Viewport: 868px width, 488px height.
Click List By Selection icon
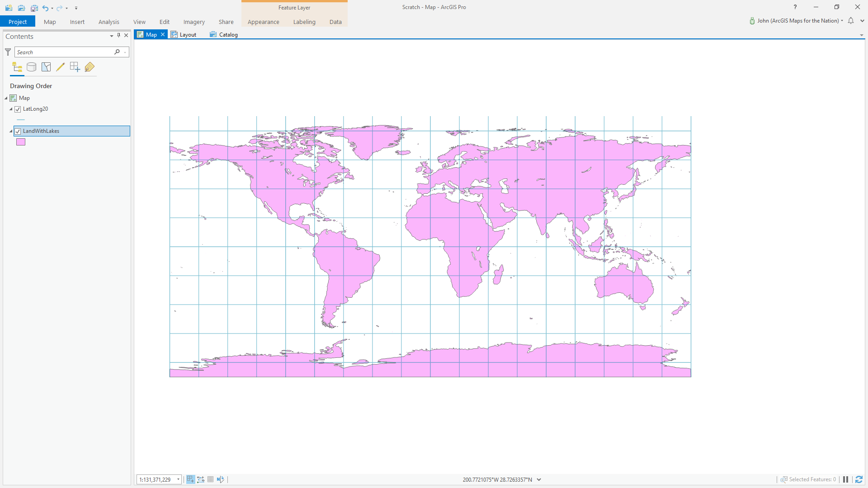pyautogui.click(x=46, y=67)
